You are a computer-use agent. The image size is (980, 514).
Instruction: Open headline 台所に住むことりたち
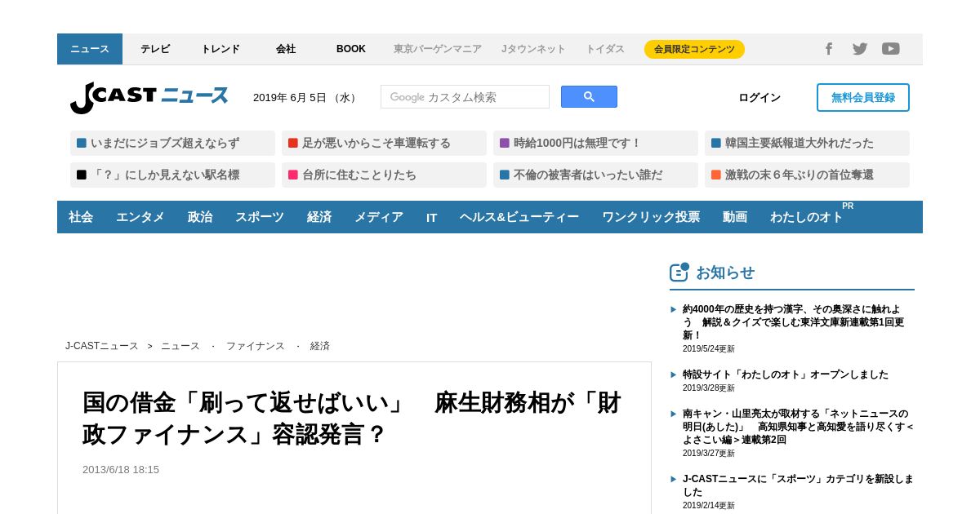click(x=384, y=175)
